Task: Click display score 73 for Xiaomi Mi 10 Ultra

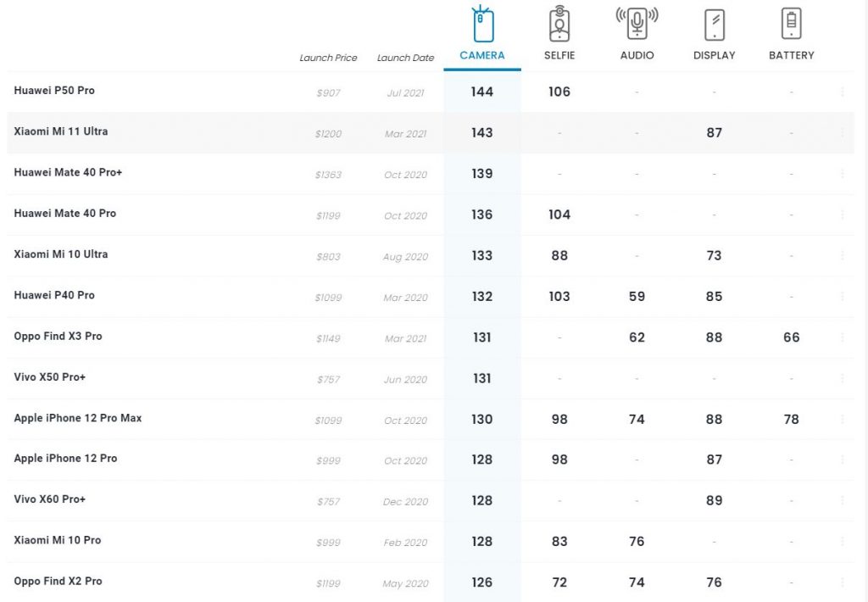Action: pos(714,255)
